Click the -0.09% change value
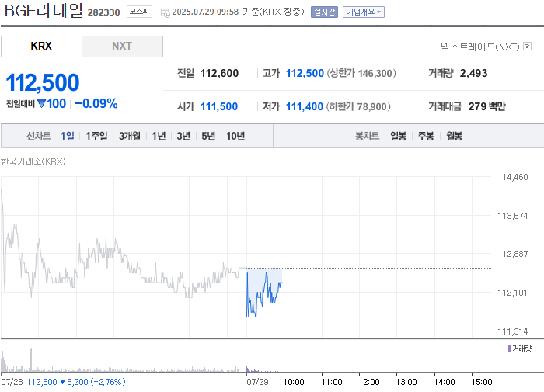Image resolution: width=544 pixels, height=392 pixels. pos(96,104)
